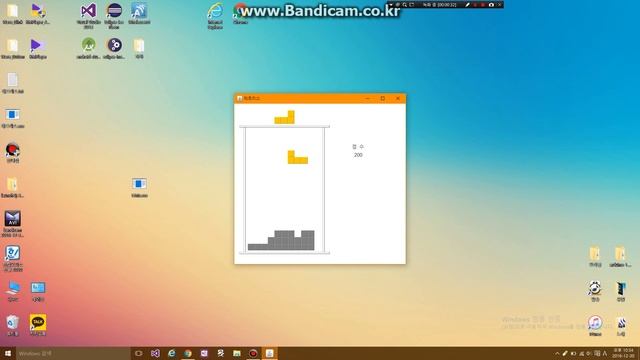Open Internet Explorer from the taskbar
The width and height of the screenshot is (640, 360).
pyautogui.click(x=171, y=353)
